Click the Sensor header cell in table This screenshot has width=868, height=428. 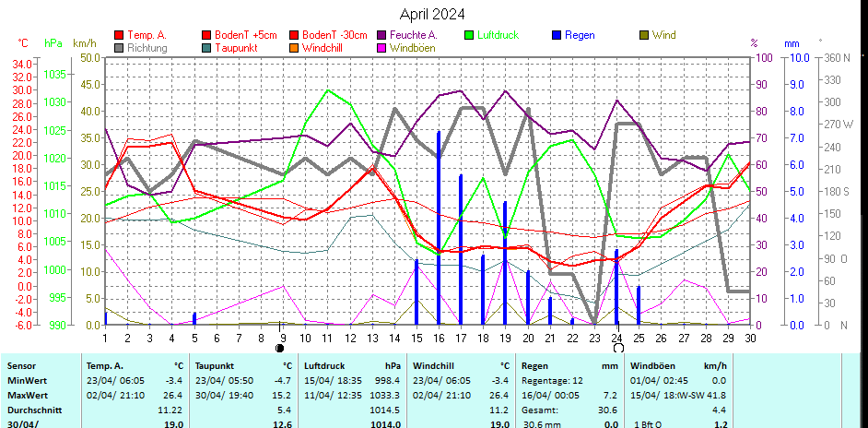pyautogui.click(x=21, y=366)
